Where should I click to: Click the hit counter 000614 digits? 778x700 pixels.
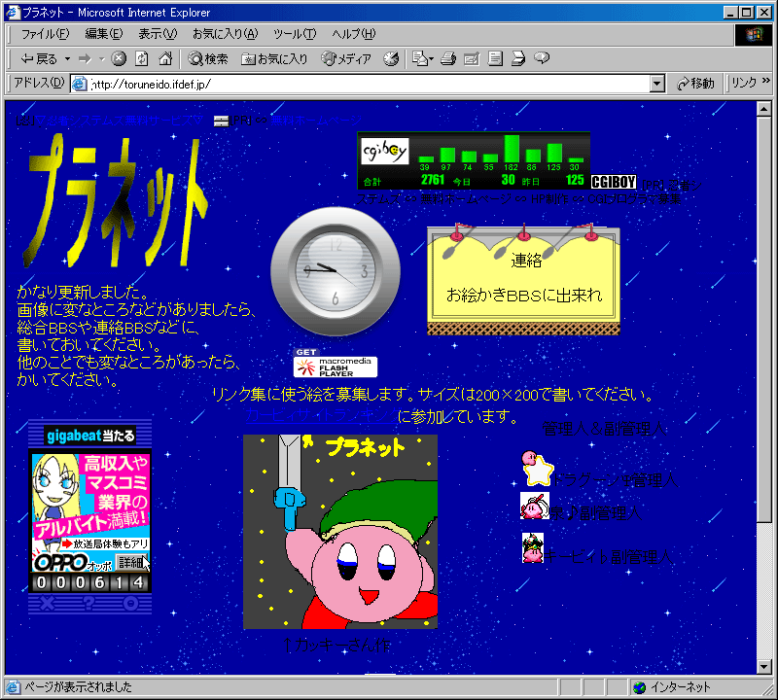click(89, 582)
